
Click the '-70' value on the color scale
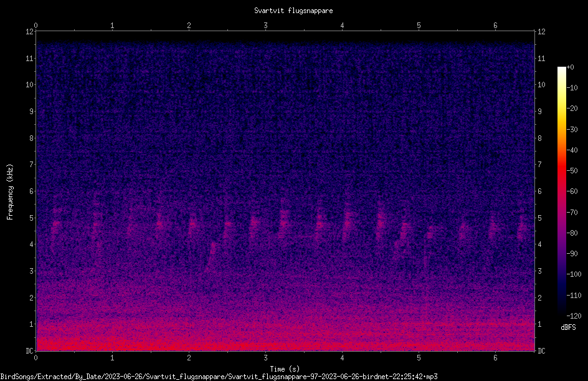point(572,213)
